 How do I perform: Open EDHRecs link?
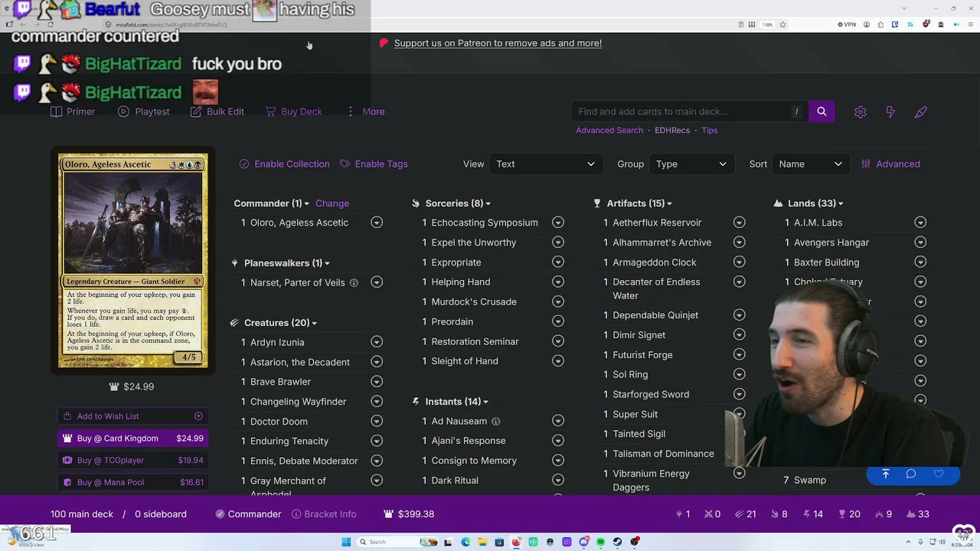(x=672, y=130)
